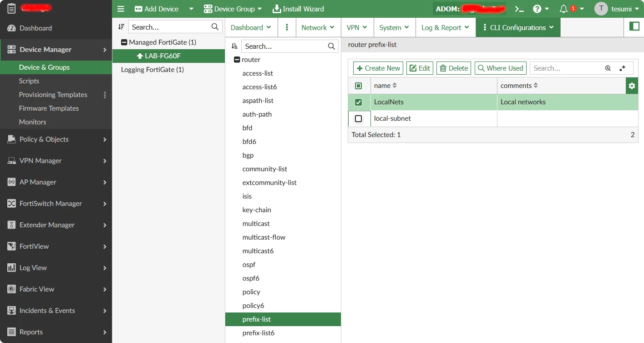The height and width of the screenshot is (343, 644).
Task: Click the device list sort icon
Action: click(x=121, y=27)
